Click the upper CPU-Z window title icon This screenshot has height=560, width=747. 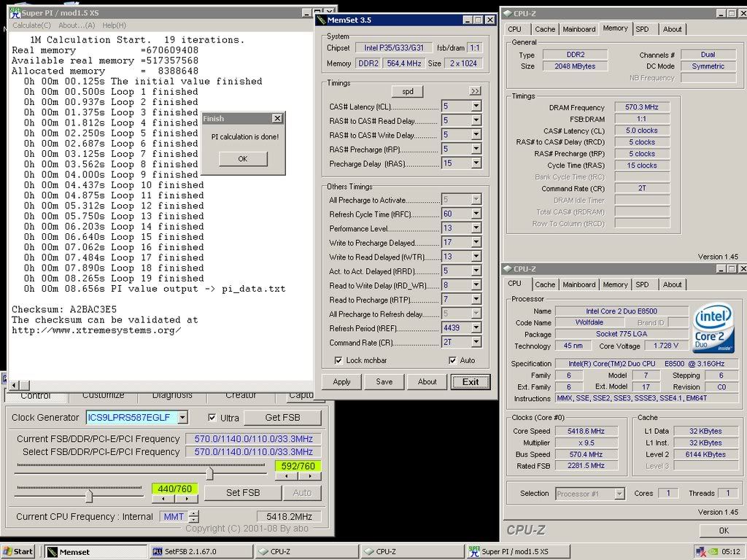pos(508,14)
